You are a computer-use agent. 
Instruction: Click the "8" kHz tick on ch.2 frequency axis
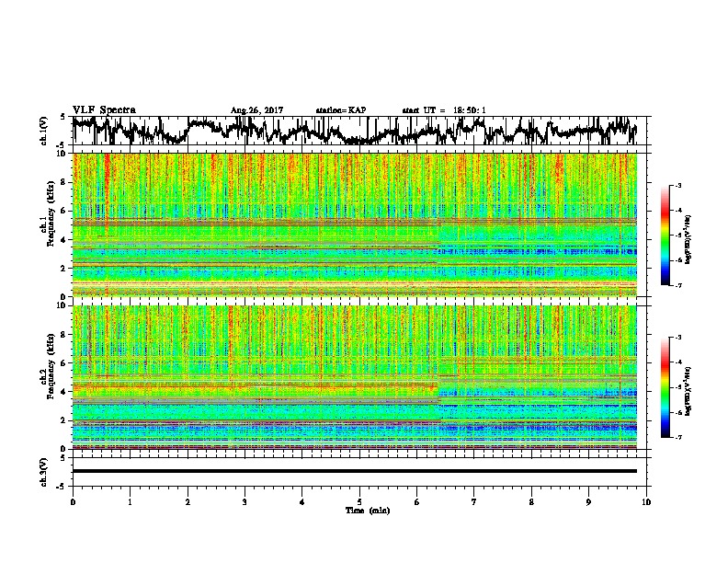tap(64, 335)
